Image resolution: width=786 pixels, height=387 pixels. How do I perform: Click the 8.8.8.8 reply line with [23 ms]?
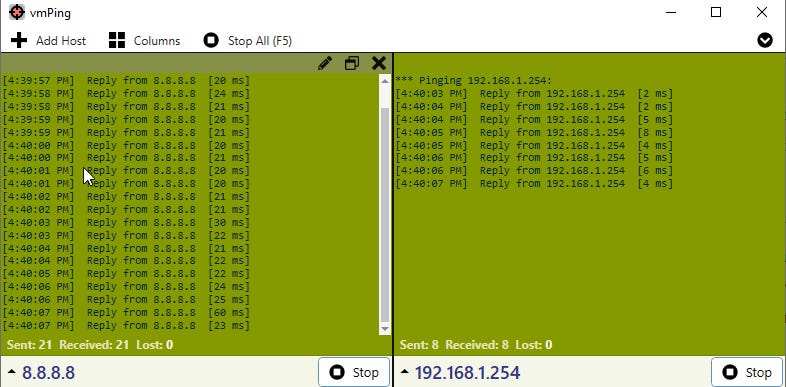tap(126, 325)
